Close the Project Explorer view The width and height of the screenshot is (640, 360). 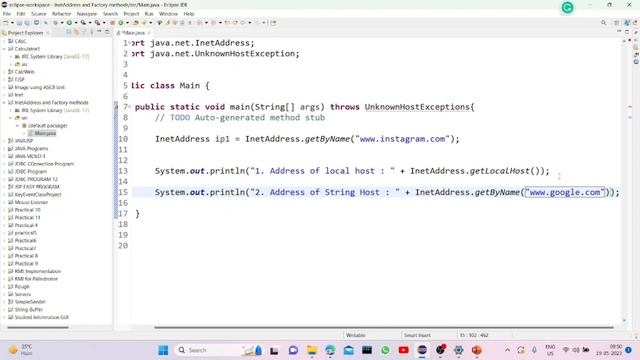[x=48, y=33]
